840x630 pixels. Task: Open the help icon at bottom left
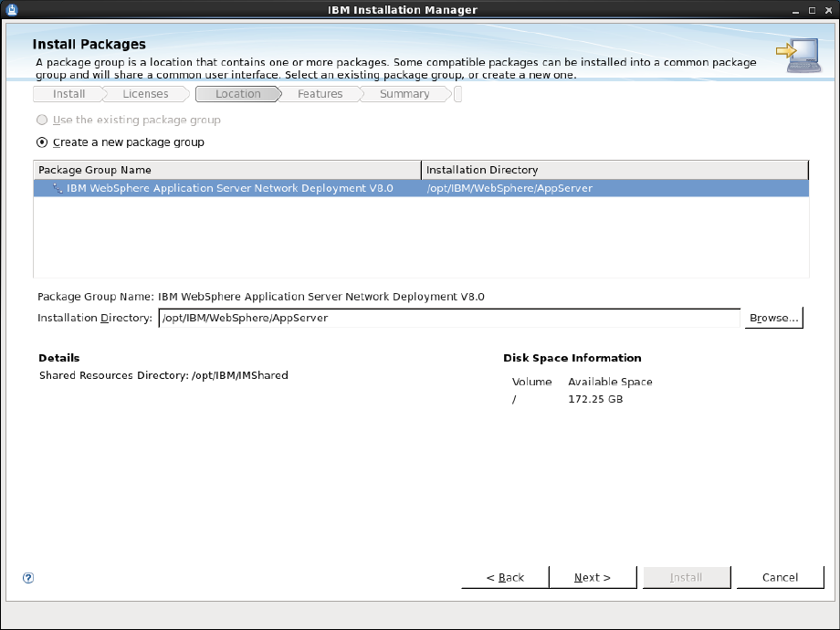pyautogui.click(x=28, y=577)
